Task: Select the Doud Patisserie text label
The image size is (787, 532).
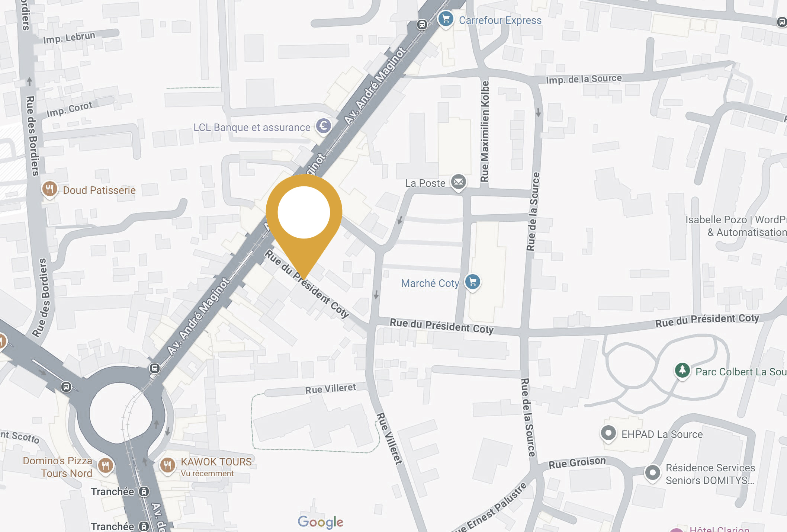Action: pyautogui.click(x=99, y=190)
